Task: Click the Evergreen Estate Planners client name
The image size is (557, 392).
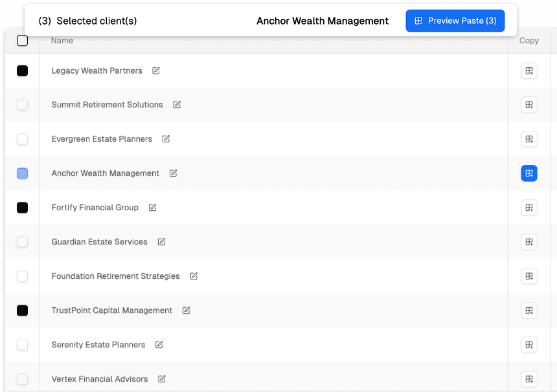Action: pos(102,139)
